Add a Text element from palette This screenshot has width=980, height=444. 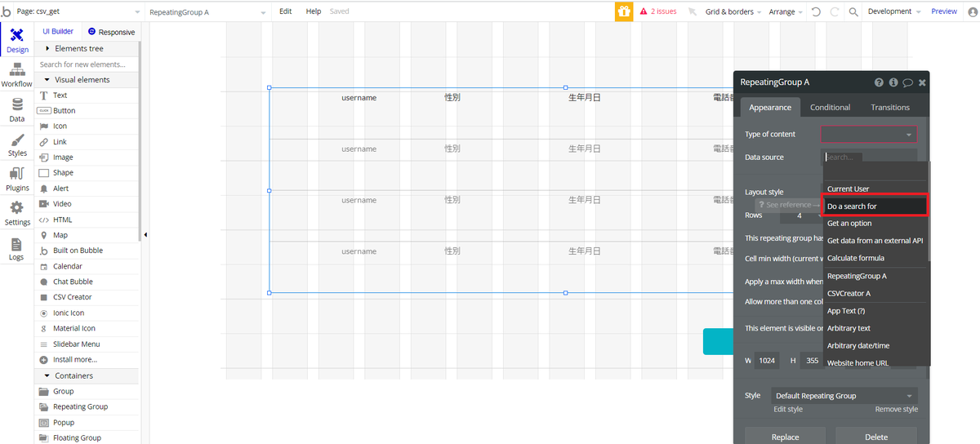[87, 95]
